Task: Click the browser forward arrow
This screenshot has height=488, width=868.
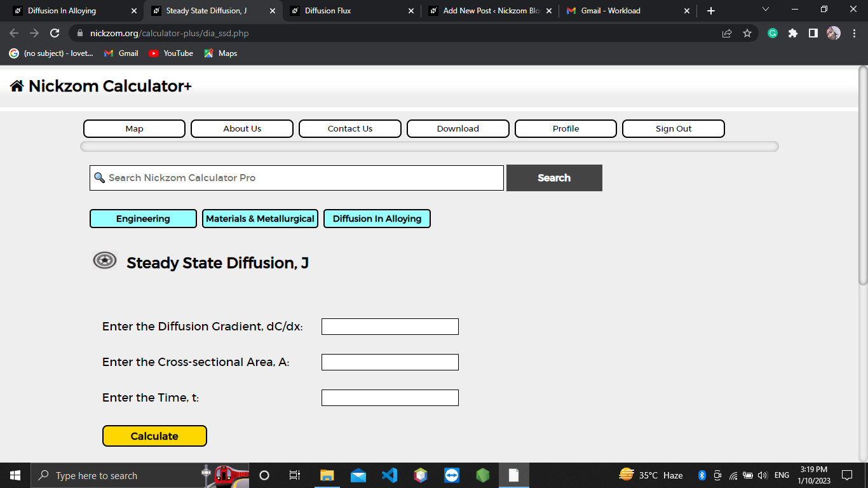Action: tap(34, 33)
